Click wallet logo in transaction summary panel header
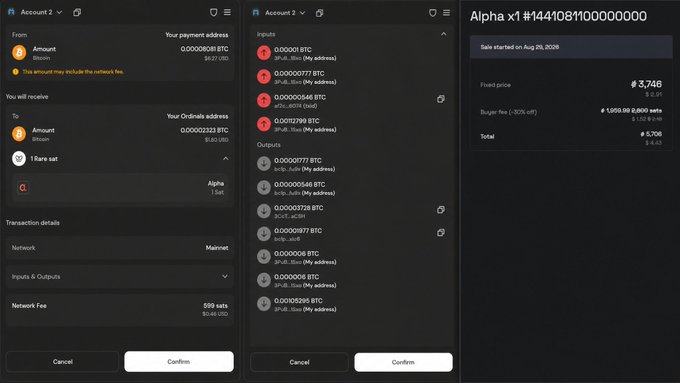This screenshot has width=680, height=383. [11, 12]
